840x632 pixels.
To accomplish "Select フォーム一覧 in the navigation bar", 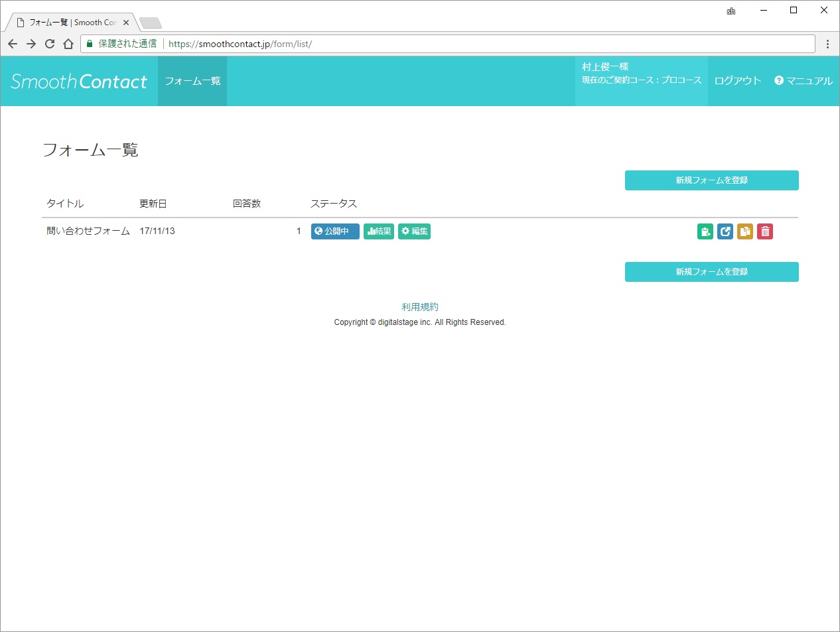I will pos(192,81).
